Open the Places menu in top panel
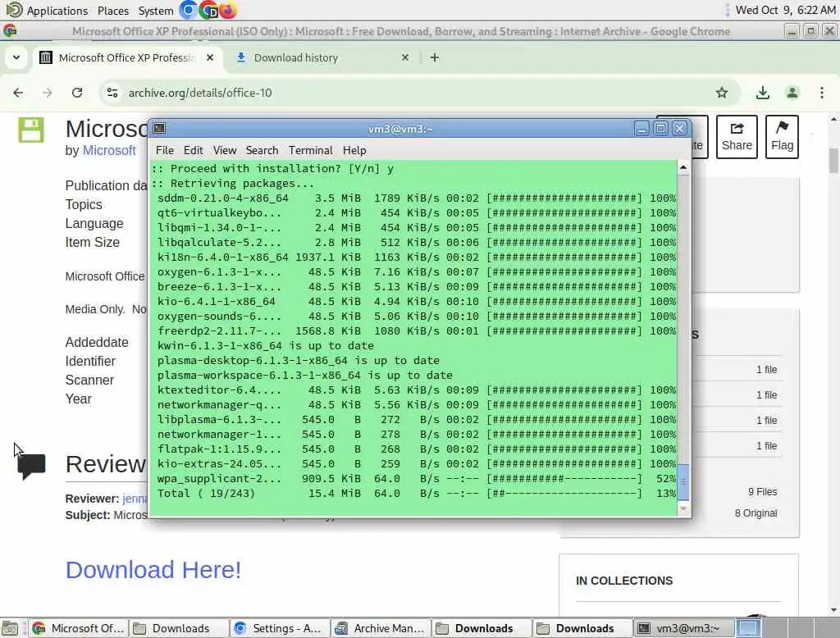The width and height of the screenshot is (840, 638). pos(113,11)
